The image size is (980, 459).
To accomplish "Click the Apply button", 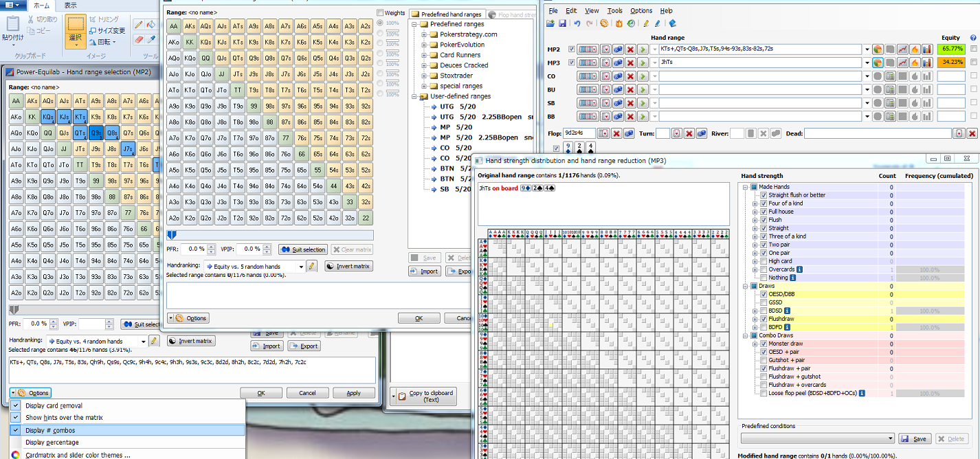I will pyautogui.click(x=353, y=393).
